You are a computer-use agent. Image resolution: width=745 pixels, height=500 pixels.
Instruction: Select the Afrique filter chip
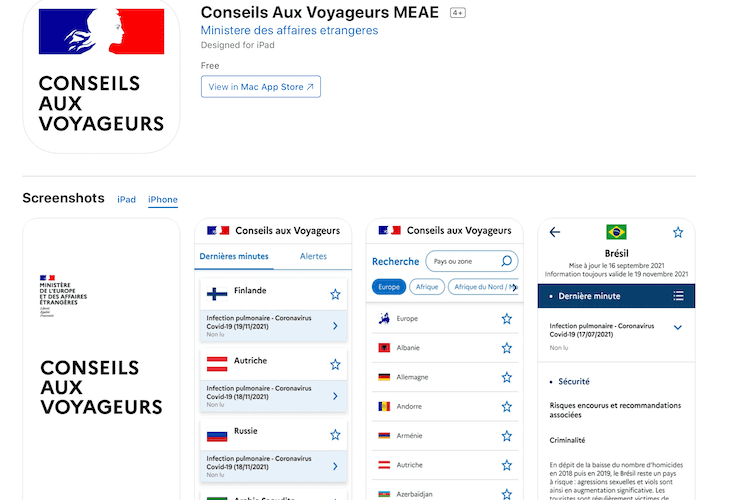coord(427,287)
